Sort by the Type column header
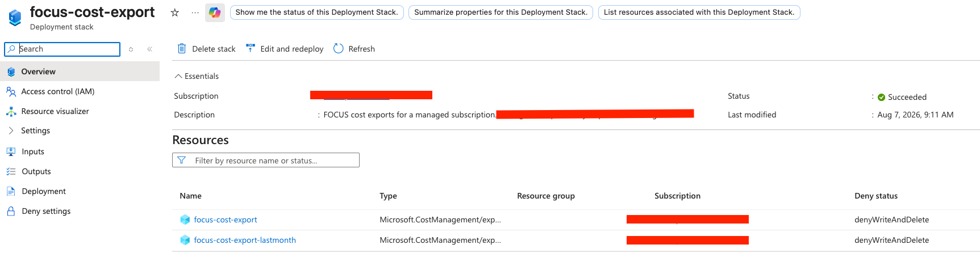Viewport: 980px width, 257px height. (388, 196)
